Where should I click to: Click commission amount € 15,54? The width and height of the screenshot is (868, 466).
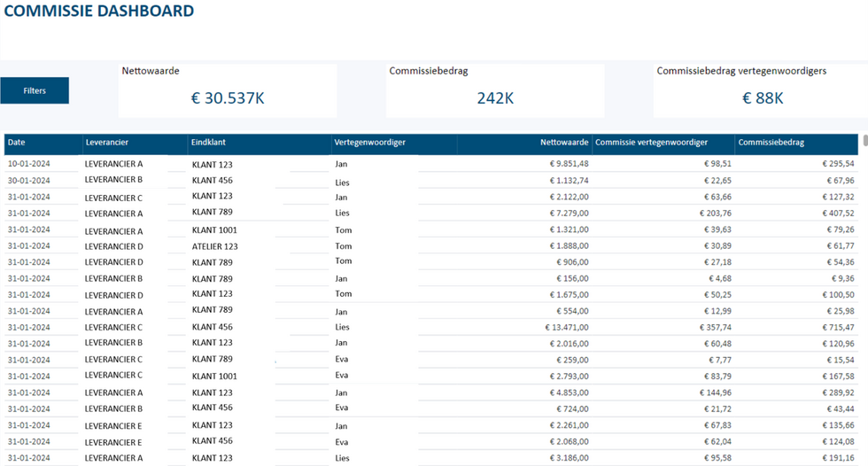841,361
